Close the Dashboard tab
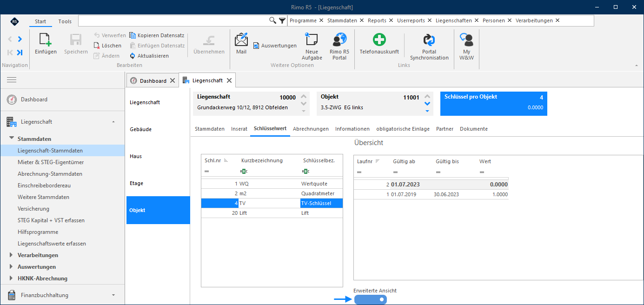Image resolution: width=644 pixels, height=305 pixels. (173, 80)
